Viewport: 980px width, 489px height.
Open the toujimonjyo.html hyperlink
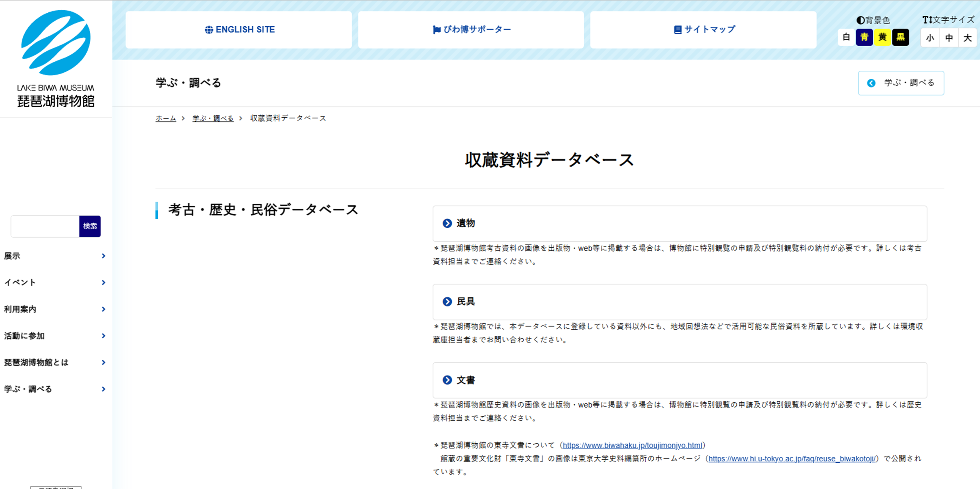pos(633,445)
